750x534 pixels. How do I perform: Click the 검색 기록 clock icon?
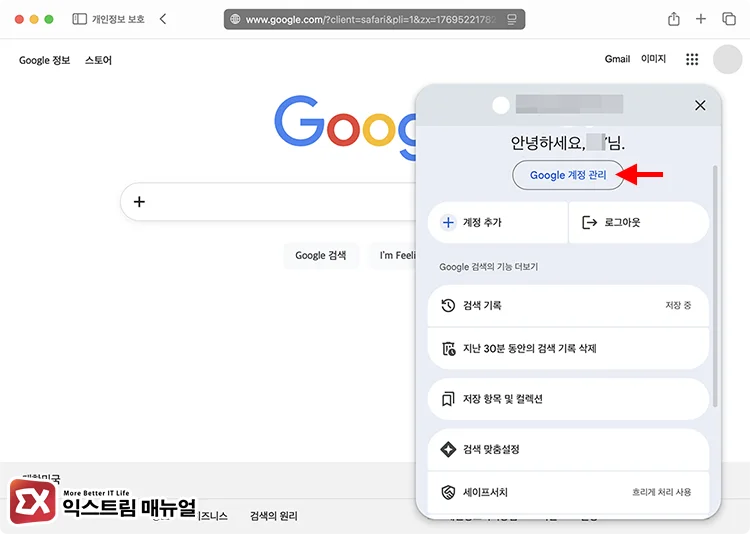tap(448, 305)
